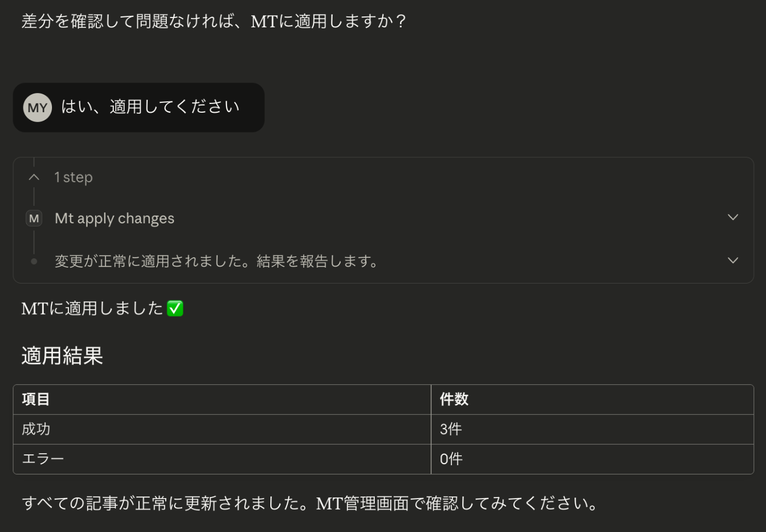Expand the Mt apply changes details

pos(733,218)
